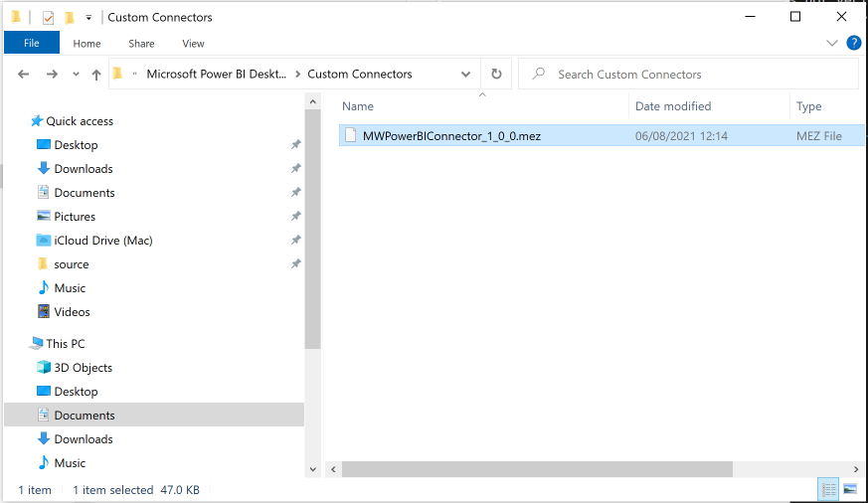The width and height of the screenshot is (868, 503).
Task: Expand the address bar history dropdown
Action: pos(465,75)
